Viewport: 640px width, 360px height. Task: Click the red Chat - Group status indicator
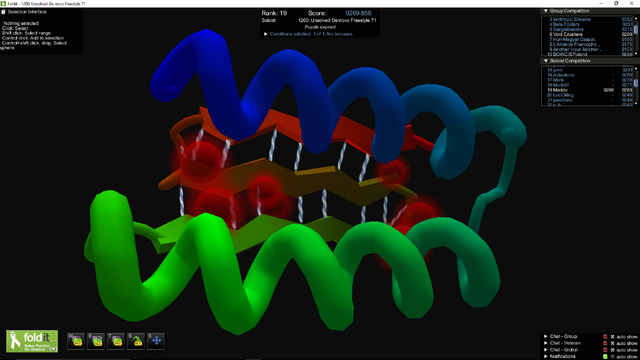605,337
